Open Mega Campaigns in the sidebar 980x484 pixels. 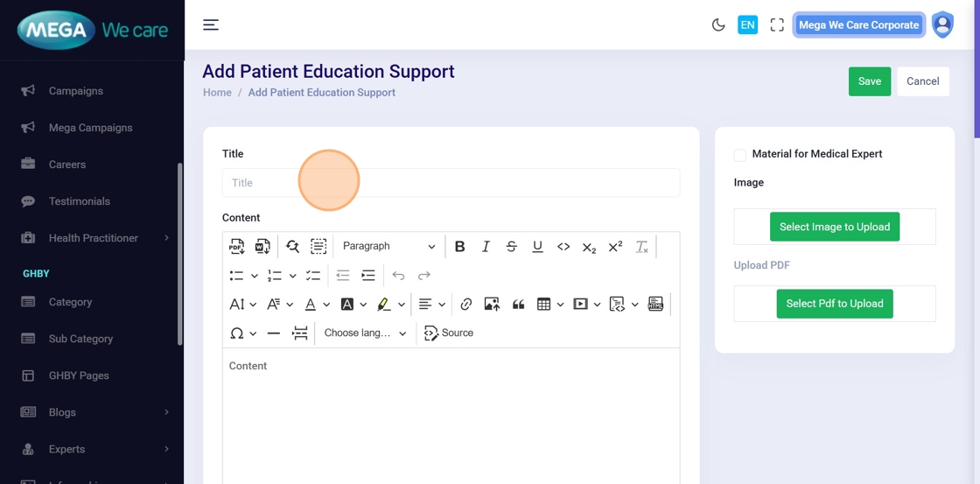[x=90, y=128]
